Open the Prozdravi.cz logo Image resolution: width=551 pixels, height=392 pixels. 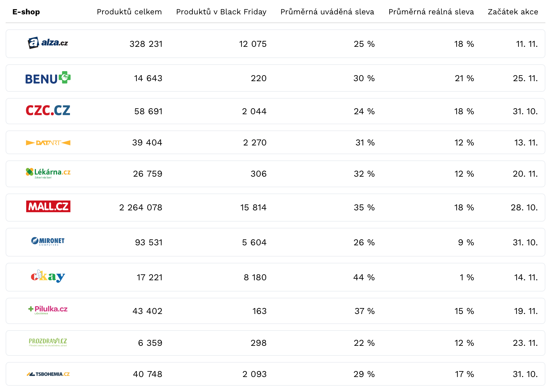pyautogui.click(x=48, y=342)
